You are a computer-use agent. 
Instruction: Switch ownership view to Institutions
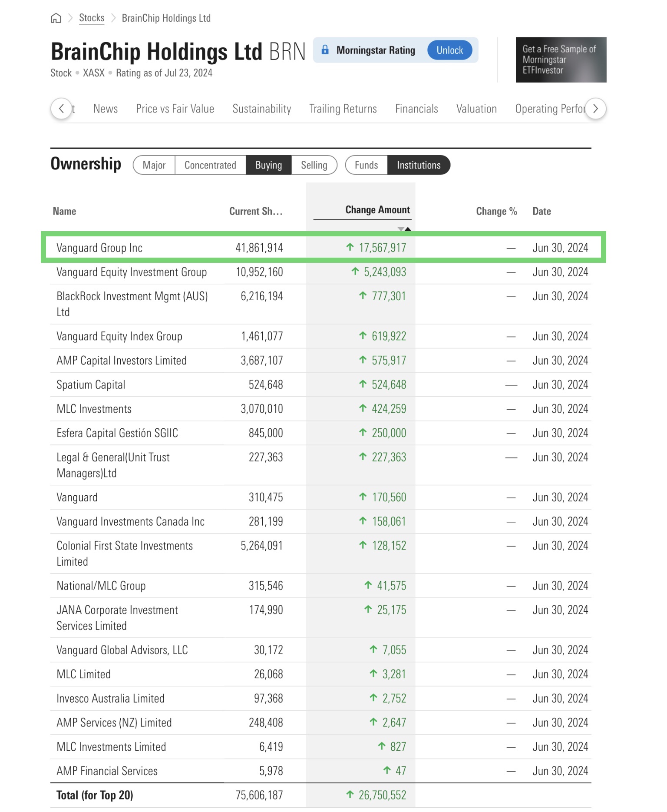pos(419,165)
